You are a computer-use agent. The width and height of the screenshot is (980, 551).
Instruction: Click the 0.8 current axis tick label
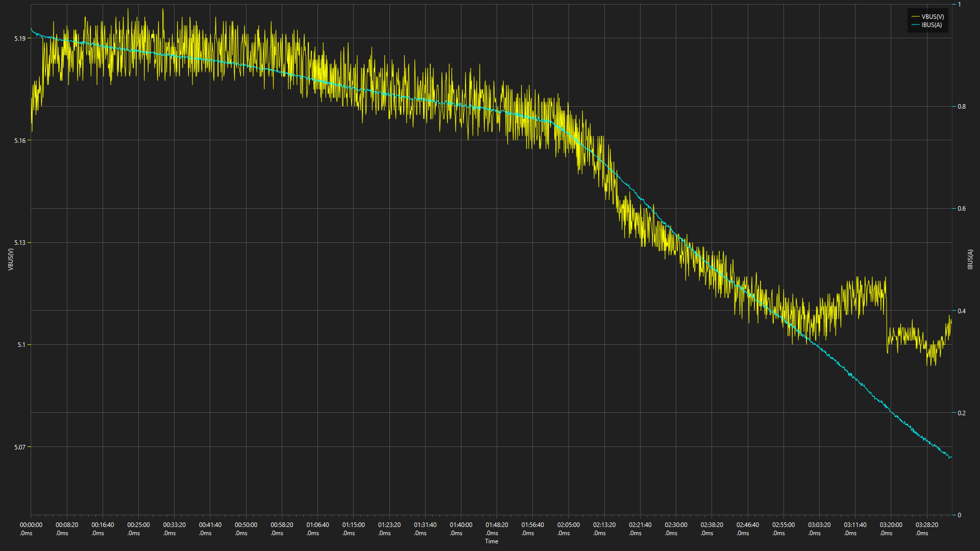[962, 107]
